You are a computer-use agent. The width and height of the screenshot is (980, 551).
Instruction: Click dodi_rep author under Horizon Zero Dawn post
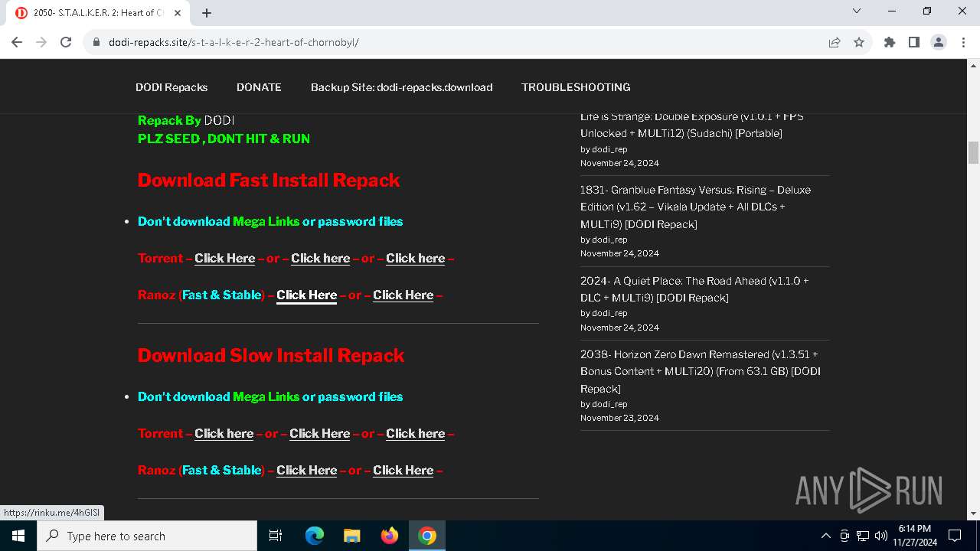pyautogui.click(x=609, y=404)
